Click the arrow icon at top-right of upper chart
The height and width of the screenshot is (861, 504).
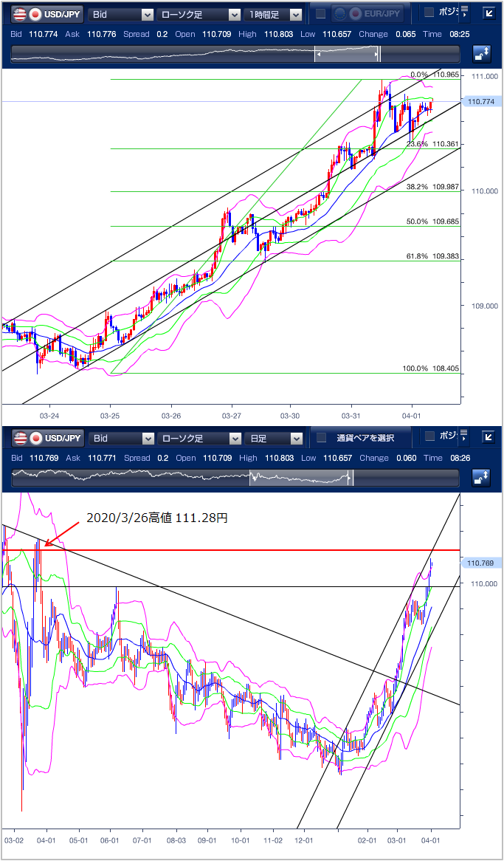(x=489, y=13)
